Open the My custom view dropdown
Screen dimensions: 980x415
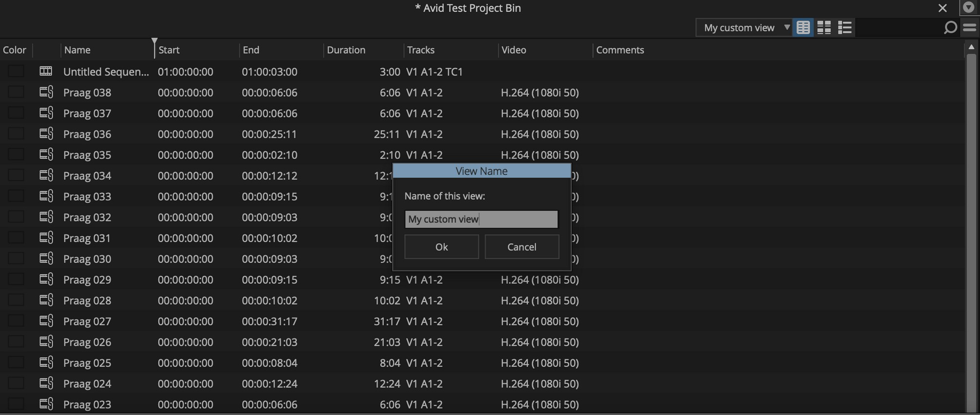pyautogui.click(x=744, y=27)
